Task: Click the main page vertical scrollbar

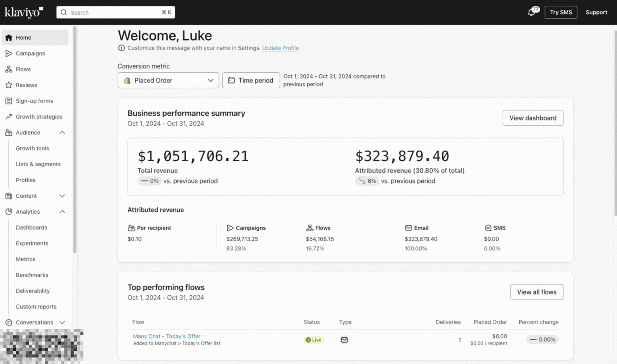Action: 615,123
